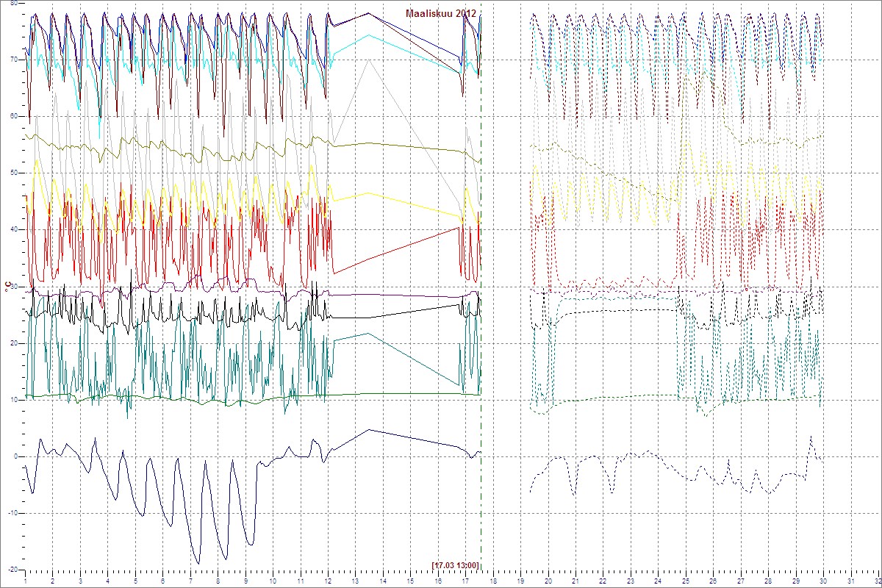Screen dimensions: 882x588
Task: Choose day 22 on the date axis
Action: (x=603, y=581)
